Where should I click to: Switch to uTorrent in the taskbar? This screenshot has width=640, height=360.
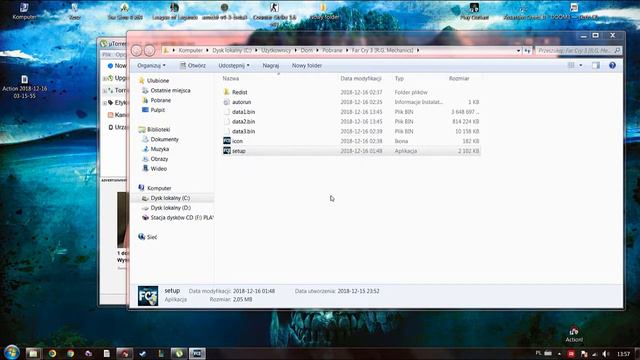[179, 353]
